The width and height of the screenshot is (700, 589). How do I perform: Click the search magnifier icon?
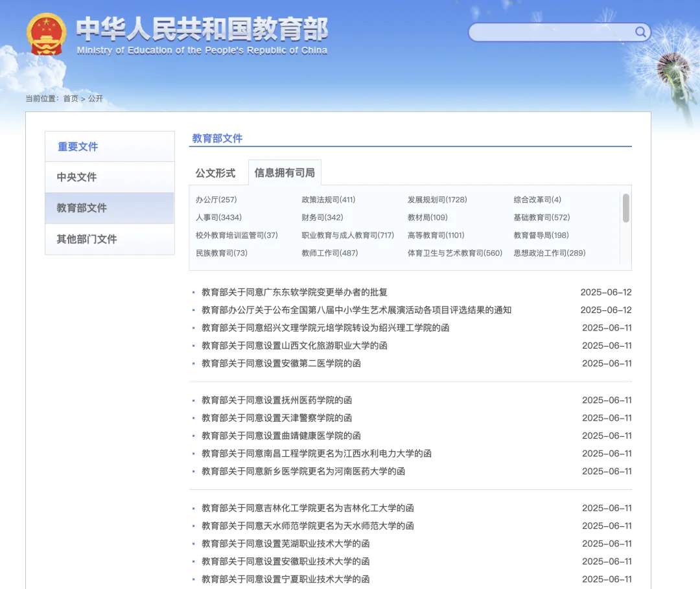[x=640, y=32]
